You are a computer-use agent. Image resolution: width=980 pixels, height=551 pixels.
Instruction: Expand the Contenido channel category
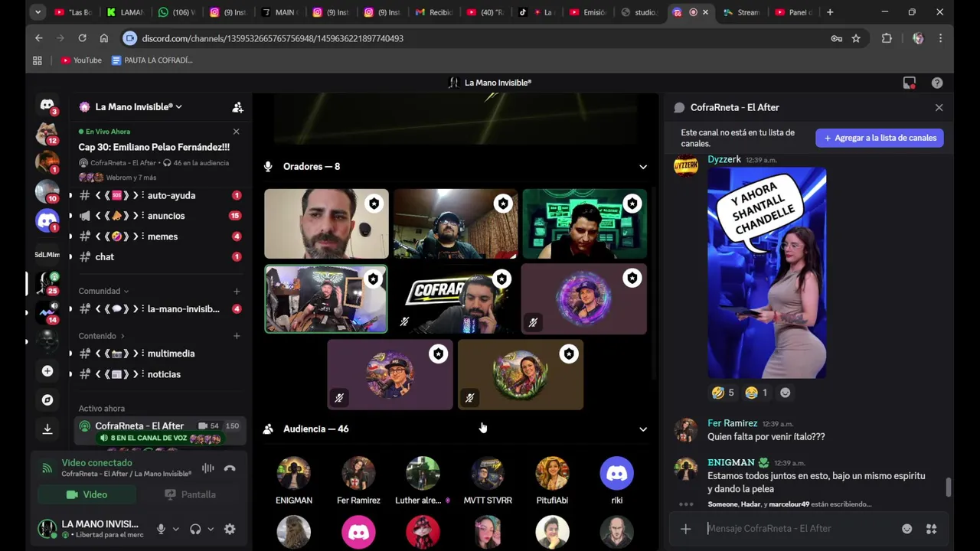click(x=101, y=336)
